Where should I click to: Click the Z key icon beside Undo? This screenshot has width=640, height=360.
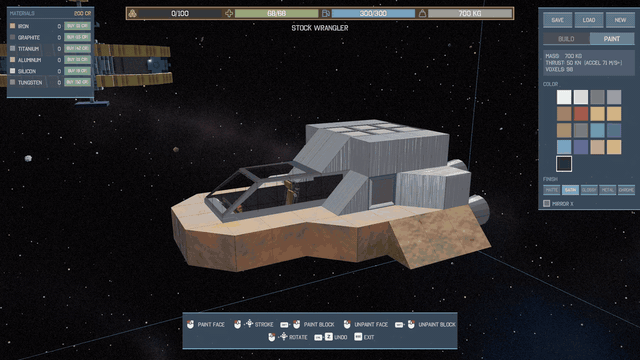click(x=329, y=337)
